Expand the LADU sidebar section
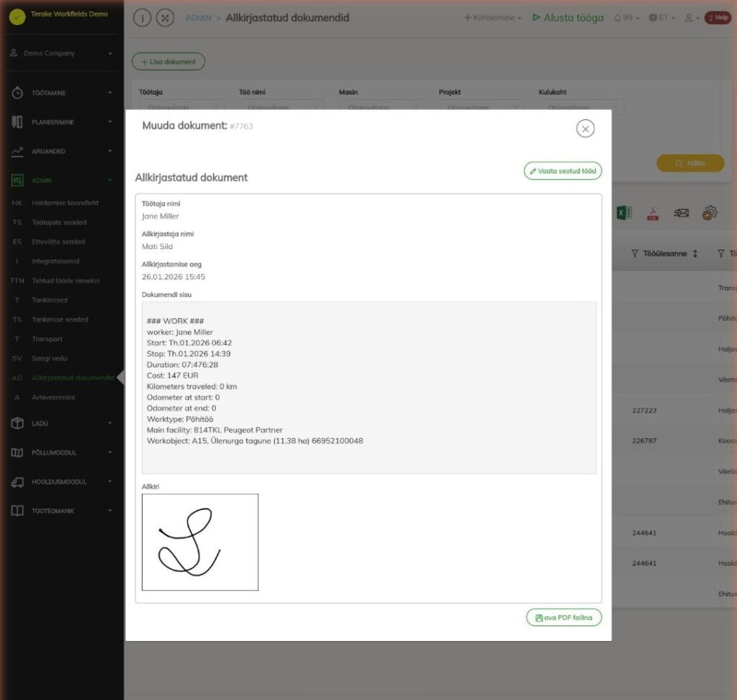 (62, 423)
